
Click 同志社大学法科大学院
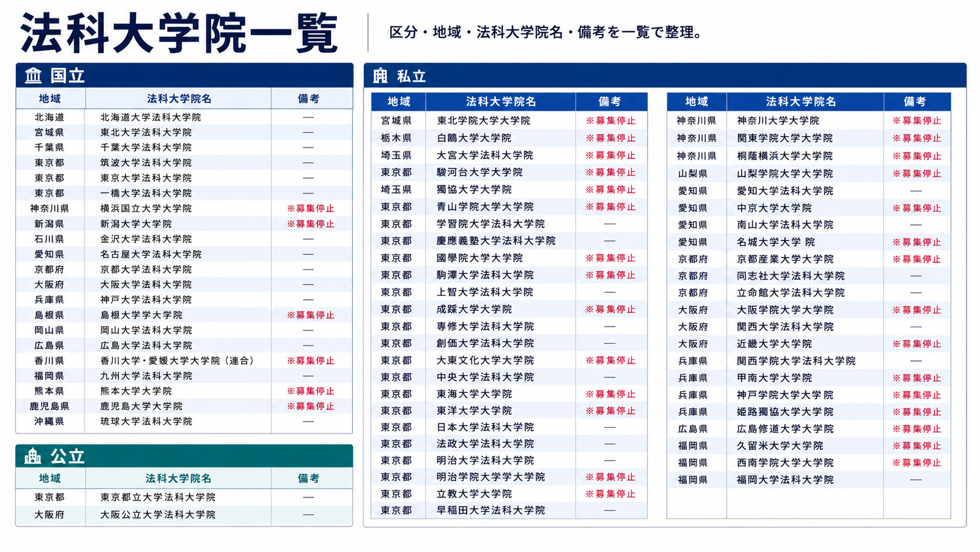791,276
